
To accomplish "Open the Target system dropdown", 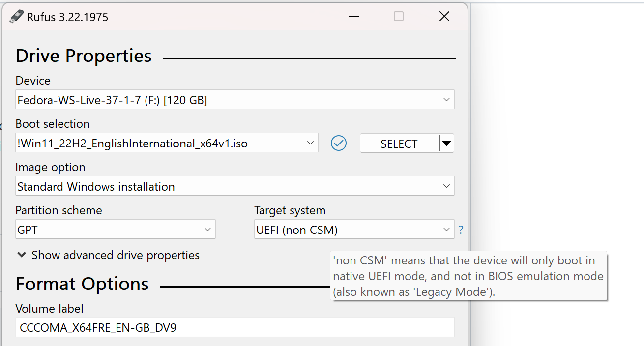I will click(446, 229).
